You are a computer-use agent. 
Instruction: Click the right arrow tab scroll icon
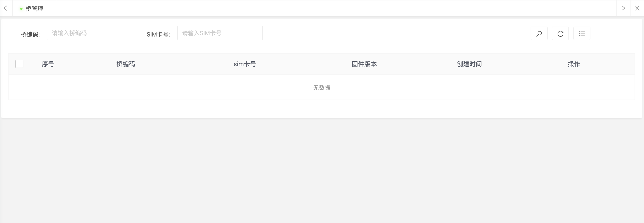(623, 8)
